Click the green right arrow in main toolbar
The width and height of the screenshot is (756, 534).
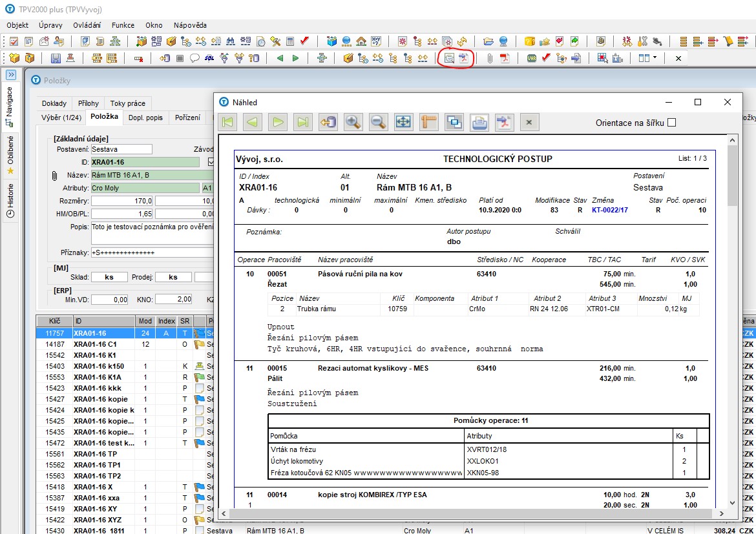pyautogui.click(x=295, y=58)
